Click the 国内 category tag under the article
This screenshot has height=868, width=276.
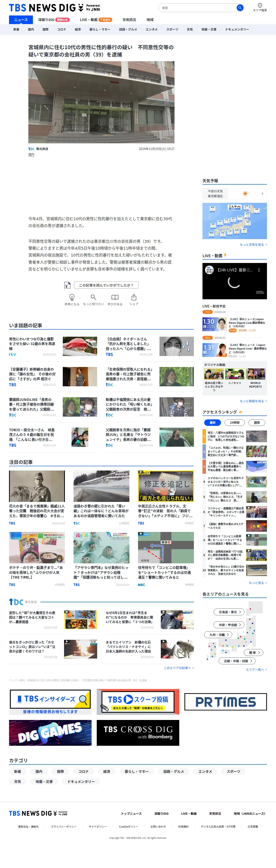coord(31,155)
